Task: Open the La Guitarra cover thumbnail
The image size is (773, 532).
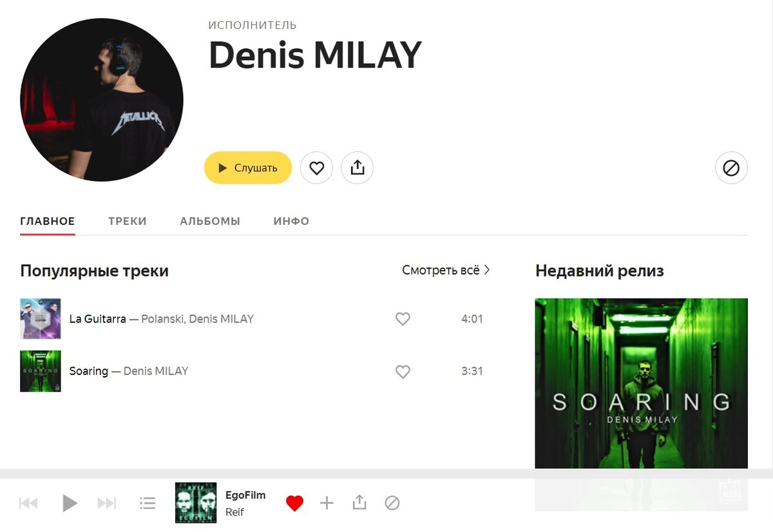Action: pyautogui.click(x=41, y=319)
